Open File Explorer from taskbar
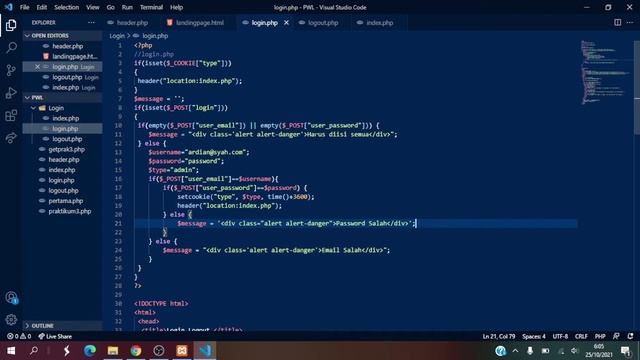 pos(113,351)
